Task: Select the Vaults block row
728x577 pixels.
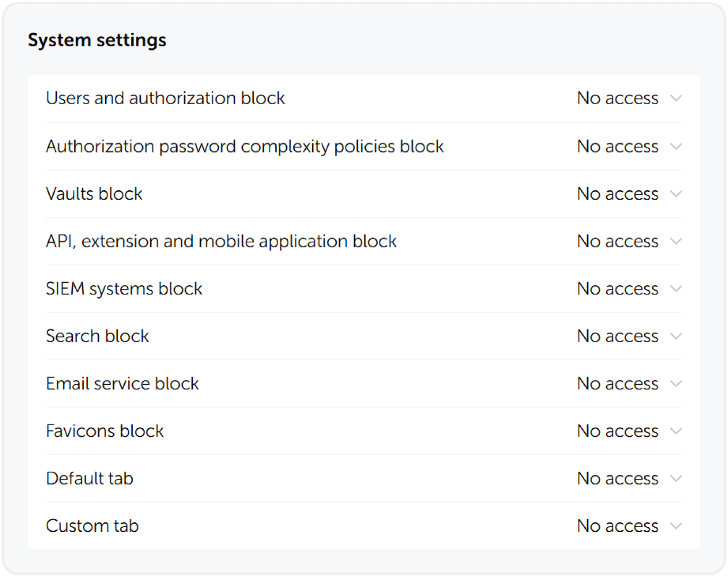Action: 94,193
